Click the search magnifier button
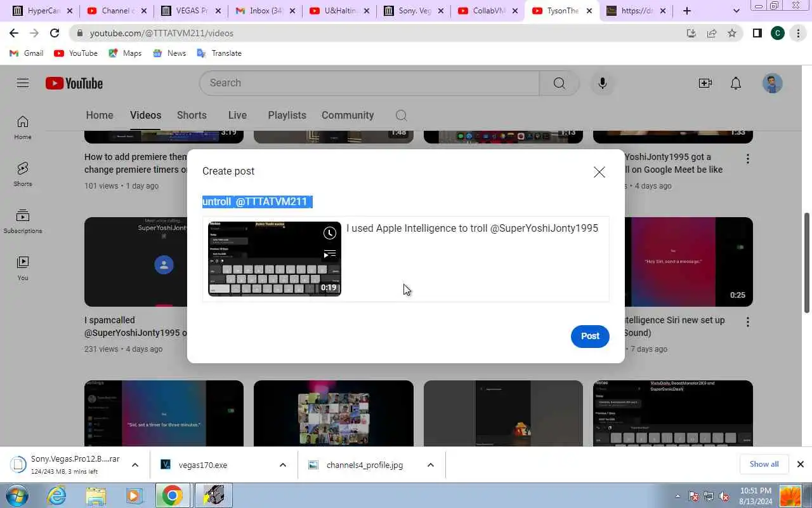 click(559, 83)
